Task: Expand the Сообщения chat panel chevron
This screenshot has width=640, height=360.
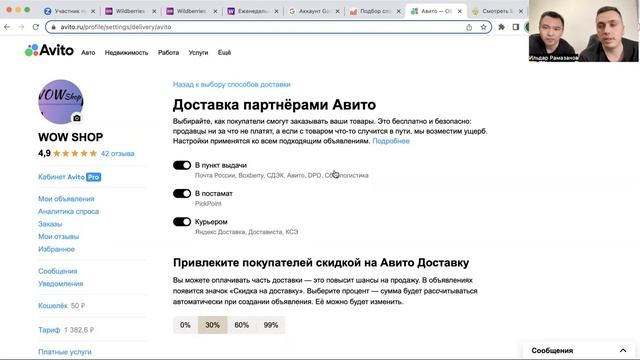Action: pos(623,351)
